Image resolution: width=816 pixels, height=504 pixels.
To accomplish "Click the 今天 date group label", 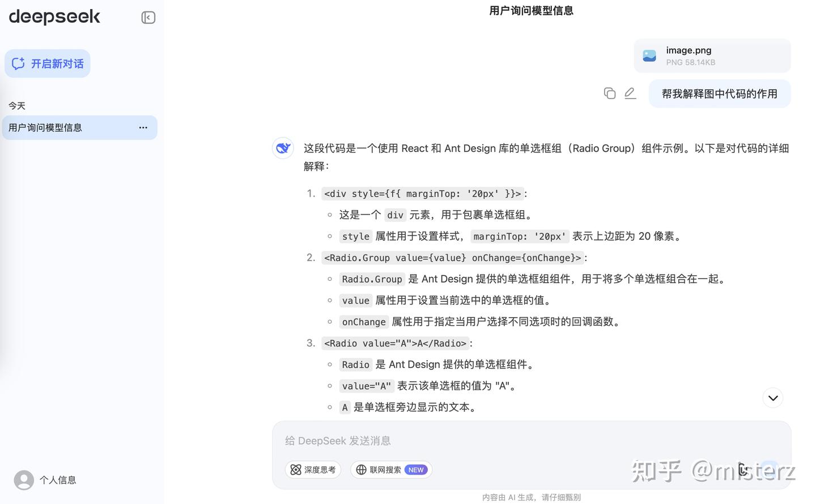I will (x=17, y=106).
